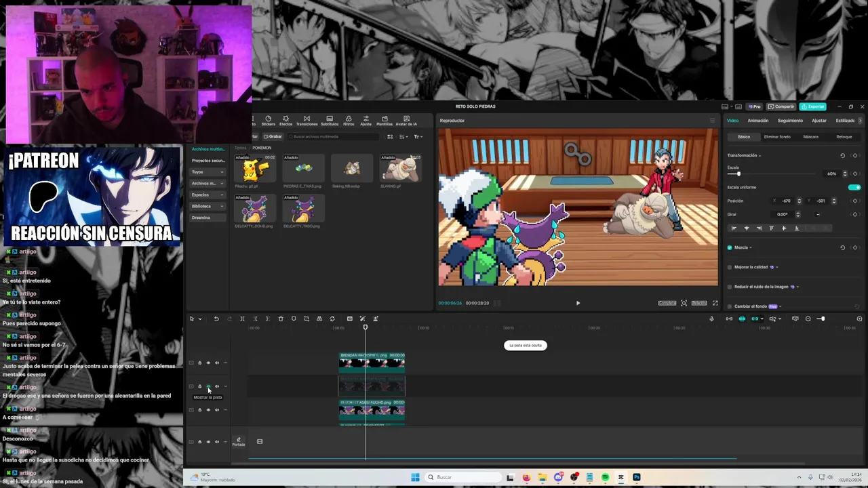Click the Portada cover button
868x488 pixels.
(x=239, y=442)
